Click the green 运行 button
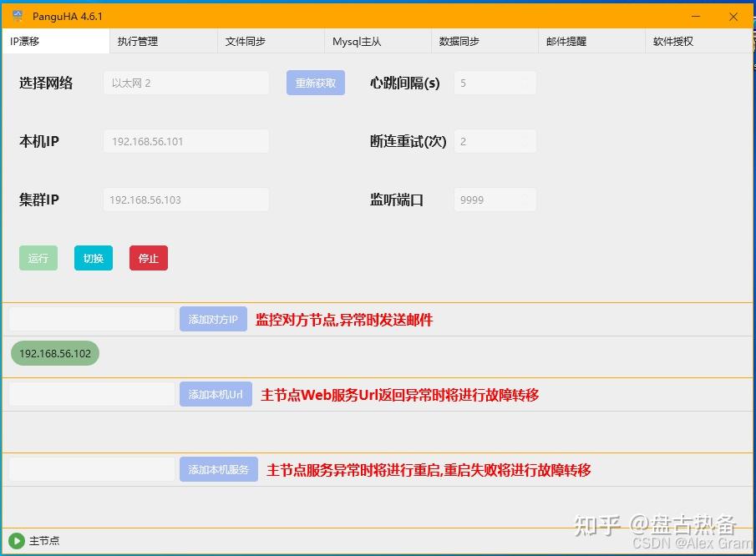This screenshot has width=756, height=556. pos(38,258)
